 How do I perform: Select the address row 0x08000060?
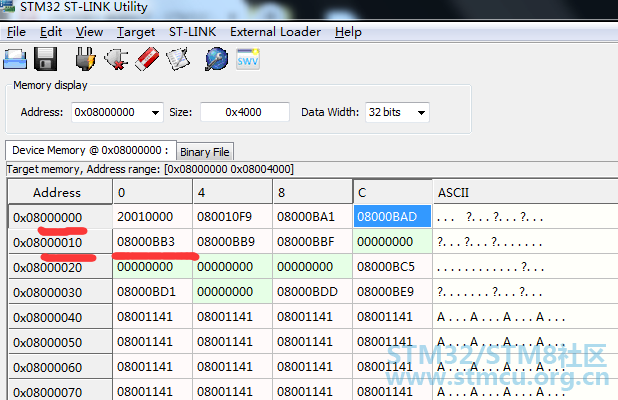[x=60, y=367]
